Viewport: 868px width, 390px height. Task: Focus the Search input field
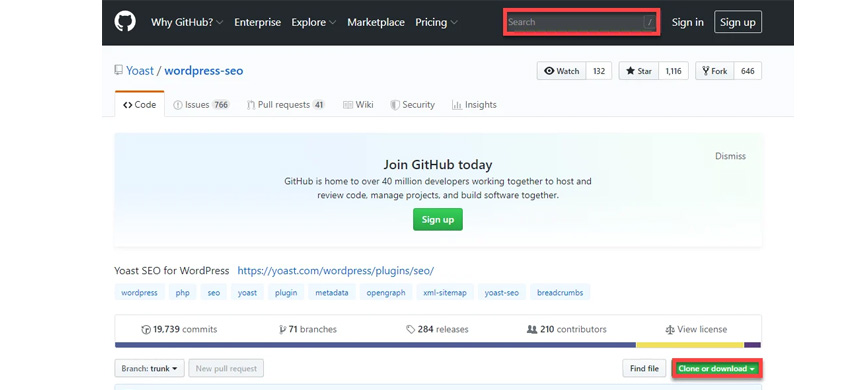coord(581,22)
